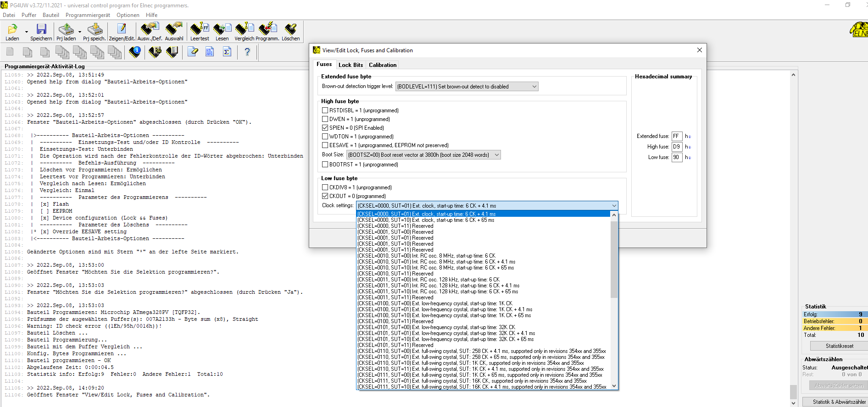Click the Low fuse hex field
The height and width of the screenshot is (407, 868).
point(677,157)
